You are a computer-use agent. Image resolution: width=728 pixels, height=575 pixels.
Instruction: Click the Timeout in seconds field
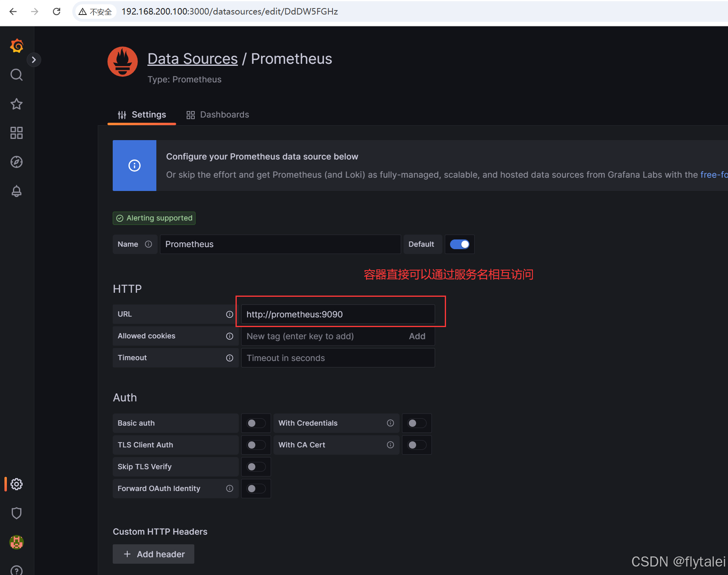[338, 358]
